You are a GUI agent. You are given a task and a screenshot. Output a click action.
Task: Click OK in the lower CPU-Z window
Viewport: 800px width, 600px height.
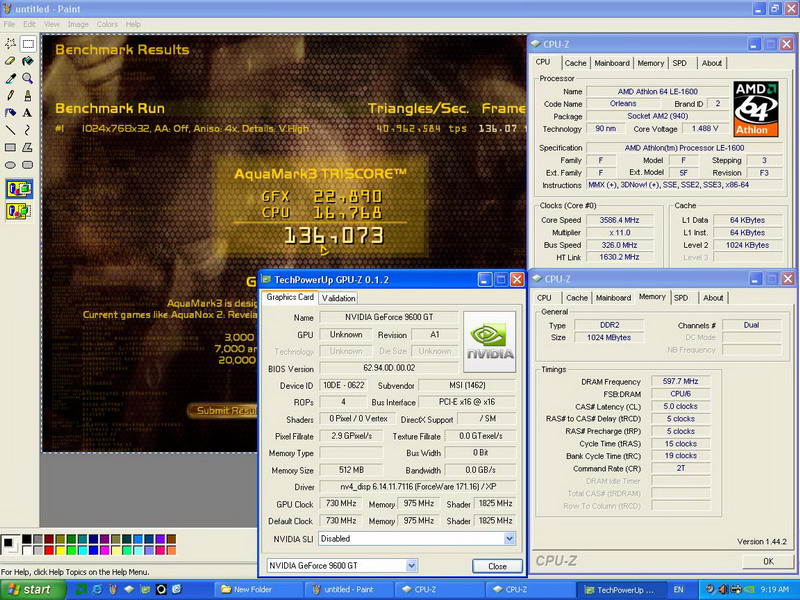(x=768, y=561)
